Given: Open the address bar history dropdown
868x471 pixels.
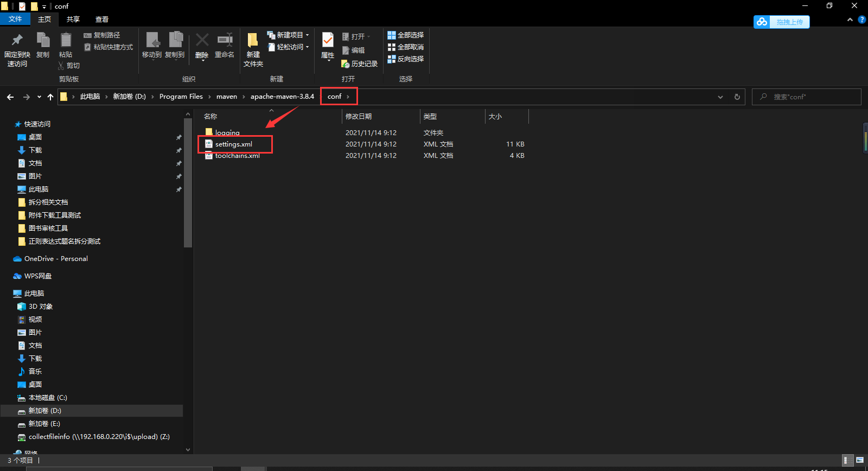Looking at the screenshot, I should pos(720,97).
